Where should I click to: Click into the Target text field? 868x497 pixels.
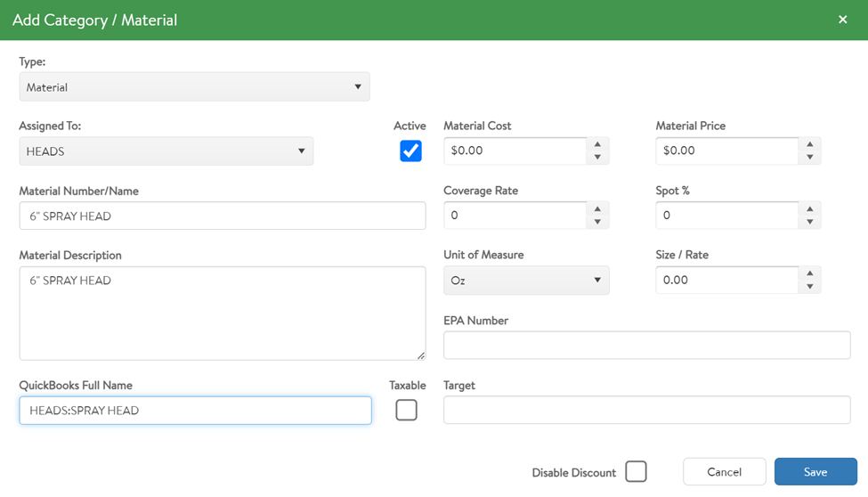[x=647, y=410]
